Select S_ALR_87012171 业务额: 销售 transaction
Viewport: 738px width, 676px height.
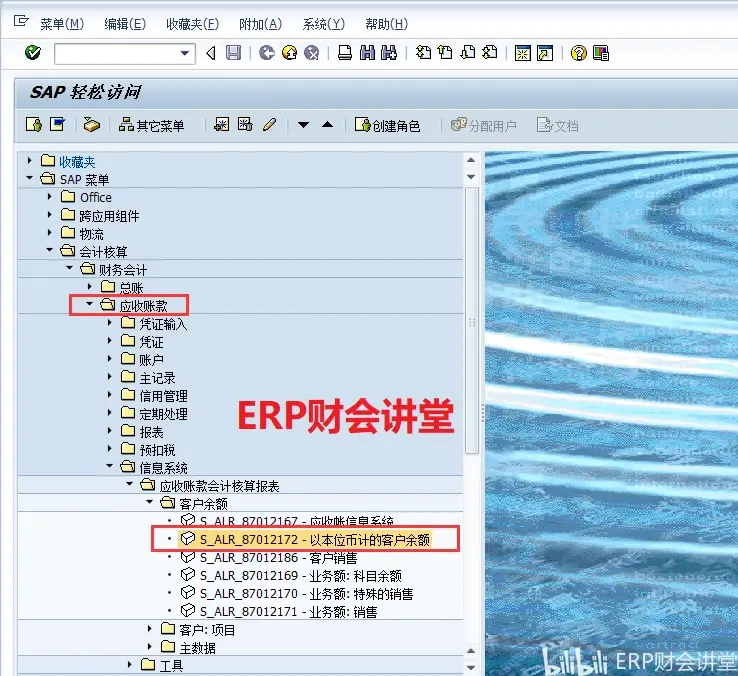click(x=279, y=612)
